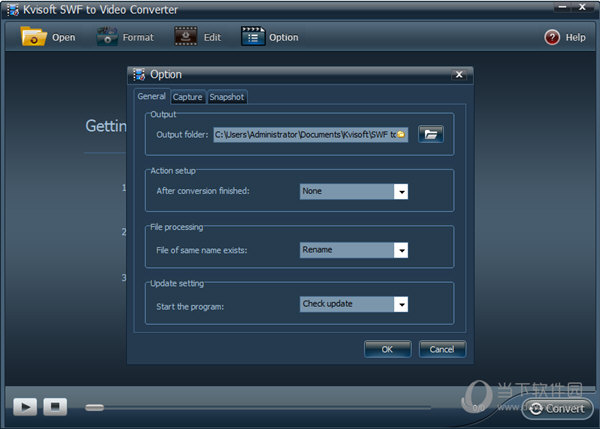This screenshot has height=429, width=600.
Task: Switch to the Capture tab
Action: point(188,97)
